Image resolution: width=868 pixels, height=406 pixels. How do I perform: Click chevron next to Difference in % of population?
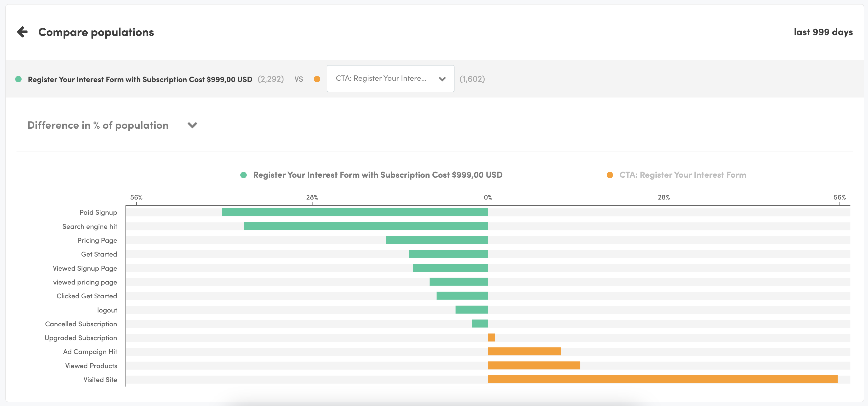coord(192,125)
